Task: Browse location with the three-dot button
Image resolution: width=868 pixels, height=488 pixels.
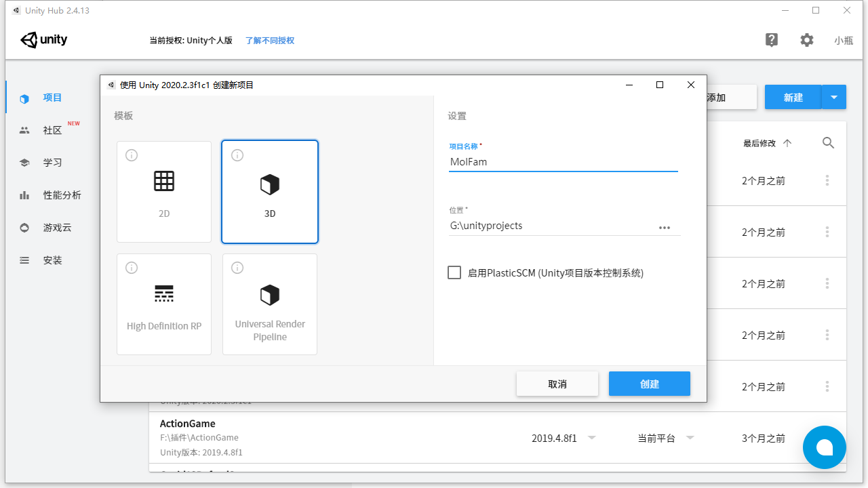Action: [x=665, y=228]
